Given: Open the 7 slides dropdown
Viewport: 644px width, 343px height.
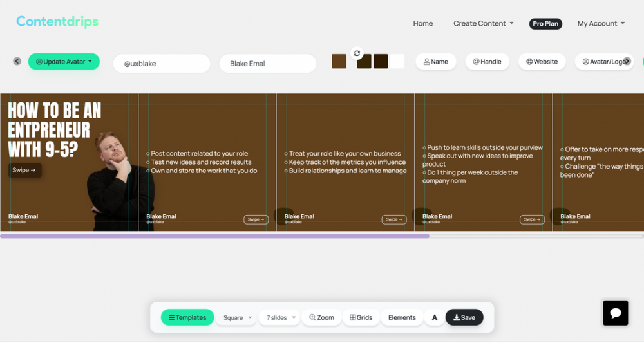Looking at the screenshot, I should point(280,317).
